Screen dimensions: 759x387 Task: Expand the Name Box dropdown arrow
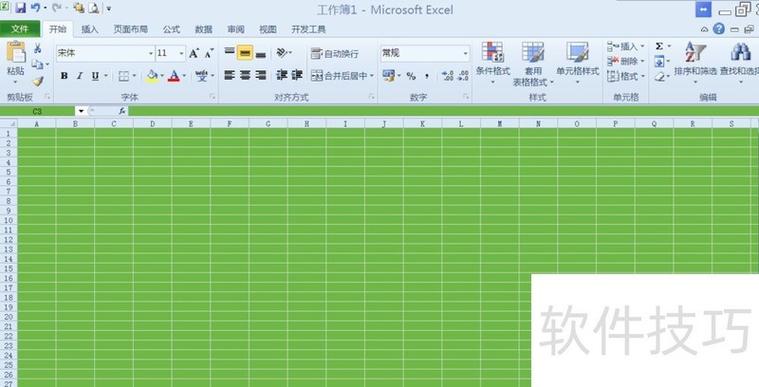(81, 111)
